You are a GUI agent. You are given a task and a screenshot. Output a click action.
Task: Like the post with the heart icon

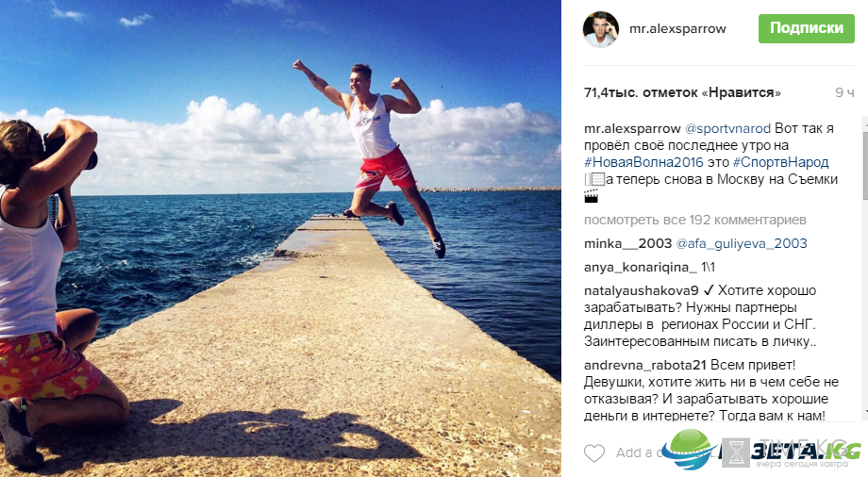click(x=594, y=453)
